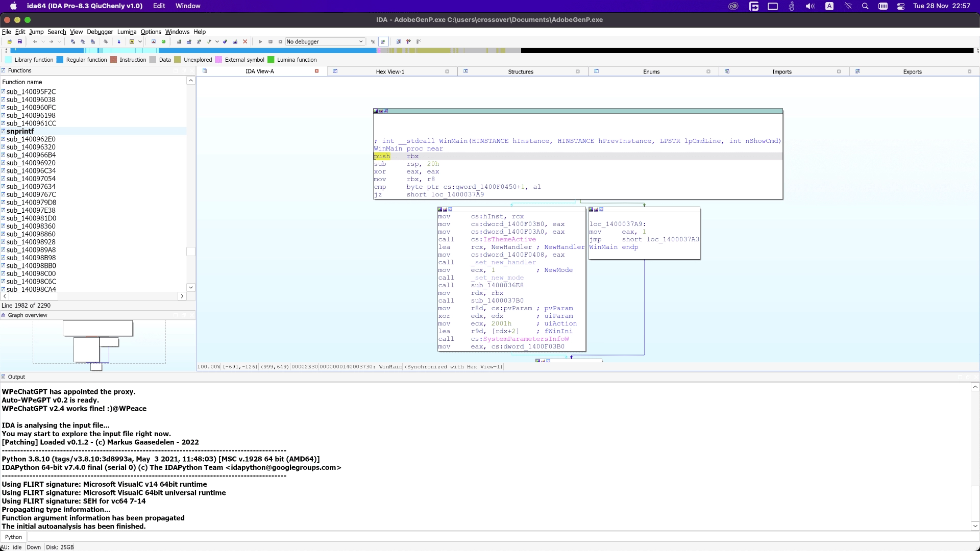
Task: Click the red X toolbar icon
Action: click(245, 42)
